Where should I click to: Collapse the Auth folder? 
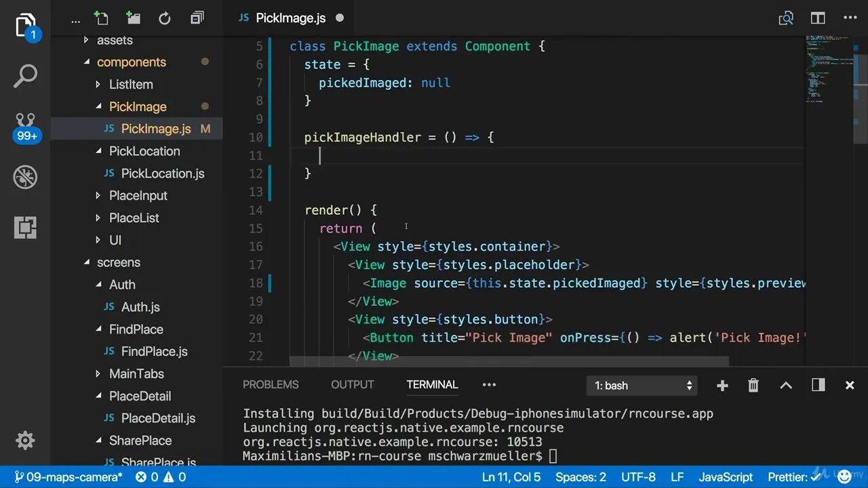[x=98, y=285]
